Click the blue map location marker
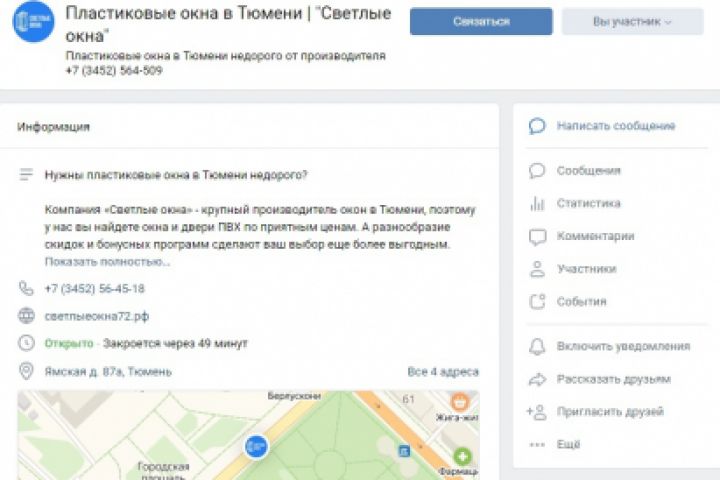Screen dimensions: 720x480 click(x=256, y=445)
